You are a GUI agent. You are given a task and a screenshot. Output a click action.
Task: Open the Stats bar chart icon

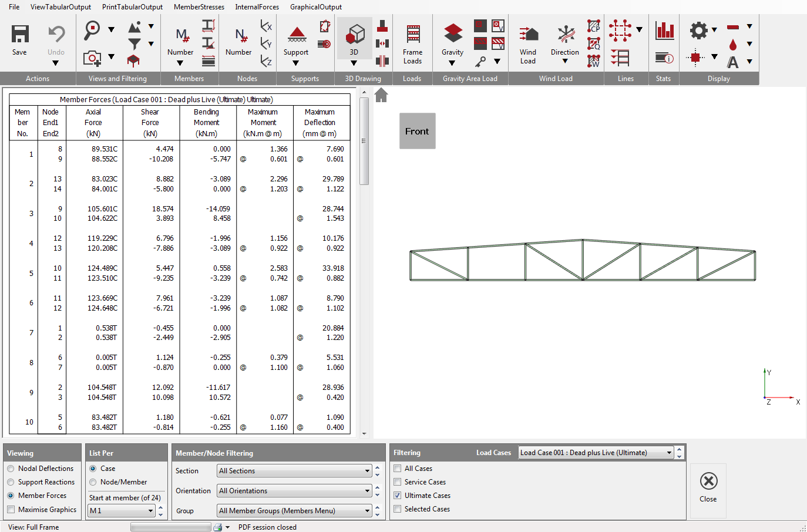[x=664, y=31]
